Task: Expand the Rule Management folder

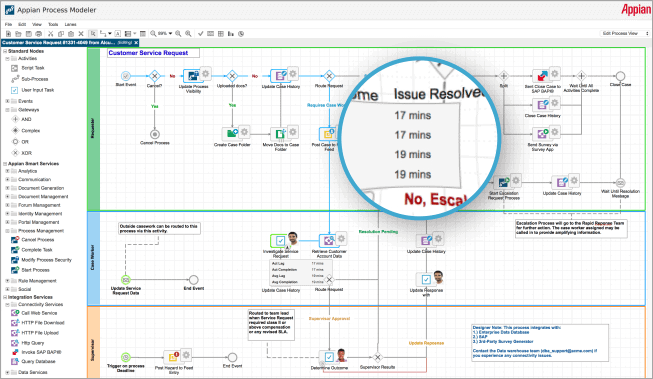Action: [x=7, y=281]
